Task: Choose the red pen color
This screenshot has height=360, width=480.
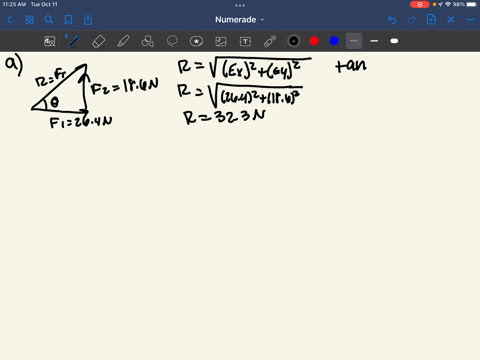Action: click(x=314, y=41)
